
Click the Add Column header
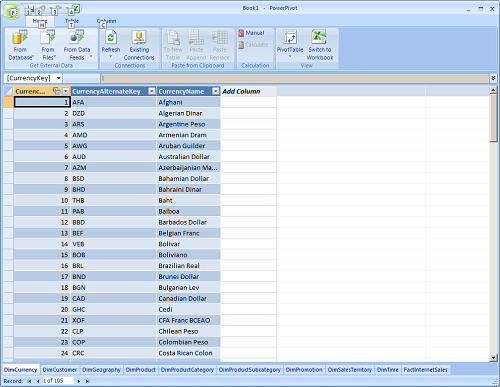[248, 91]
